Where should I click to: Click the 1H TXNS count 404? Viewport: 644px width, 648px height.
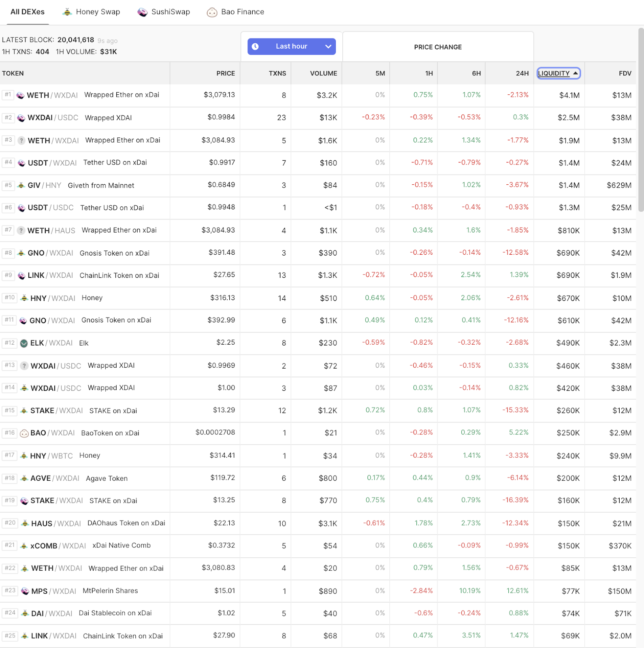coord(43,52)
